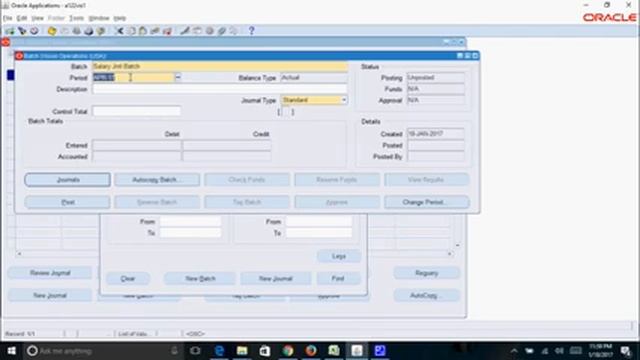Image resolution: width=640 pixels, height=360 pixels.
Task: Open Firefox from the taskbar
Action: tap(311, 351)
